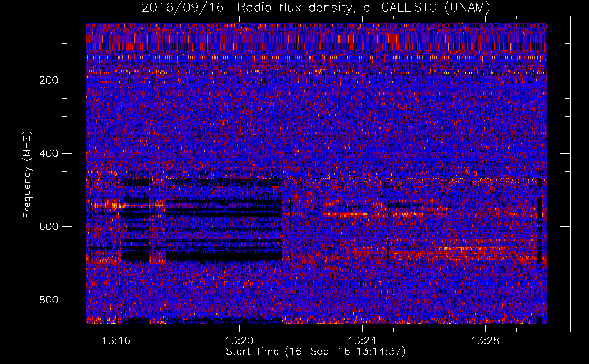Click the '13:16' time tick label

coord(116,341)
